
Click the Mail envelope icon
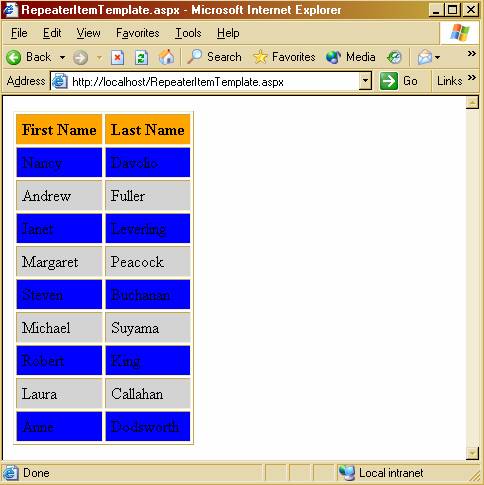click(x=424, y=57)
